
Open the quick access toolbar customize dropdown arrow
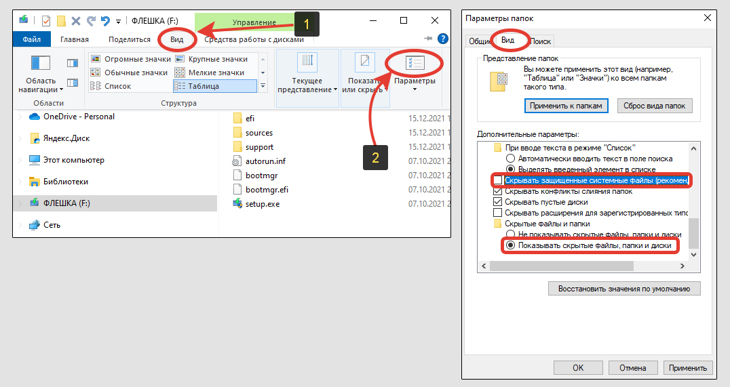[x=118, y=21]
